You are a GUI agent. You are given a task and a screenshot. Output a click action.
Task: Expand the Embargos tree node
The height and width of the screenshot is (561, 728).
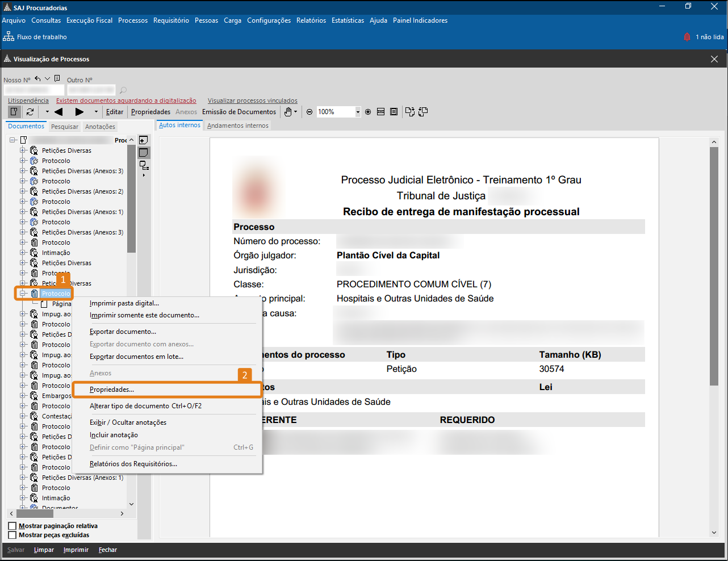pos(23,396)
